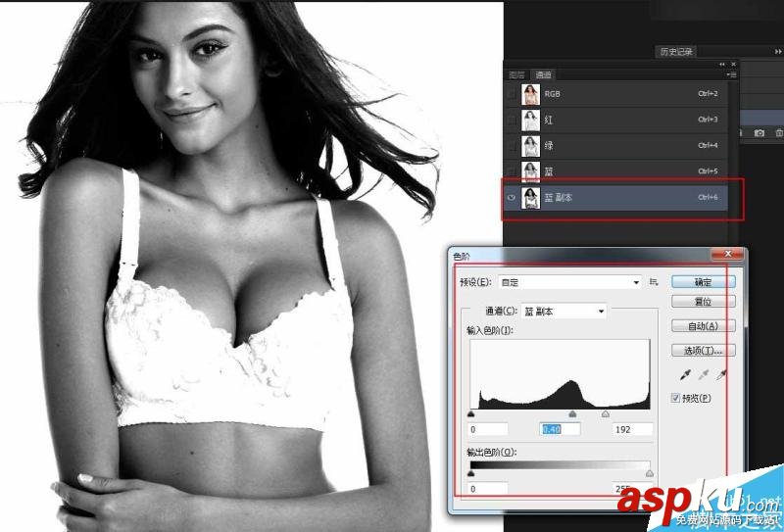Select the 红 channel thumbnail
The image size is (784, 532).
pos(530,120)
